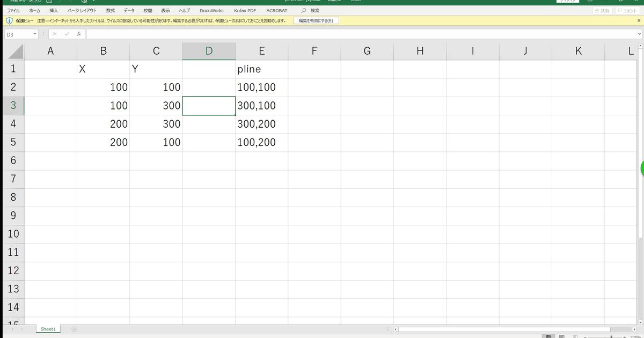
Task: Add a new sheet with plus icon
Action: 74,329
